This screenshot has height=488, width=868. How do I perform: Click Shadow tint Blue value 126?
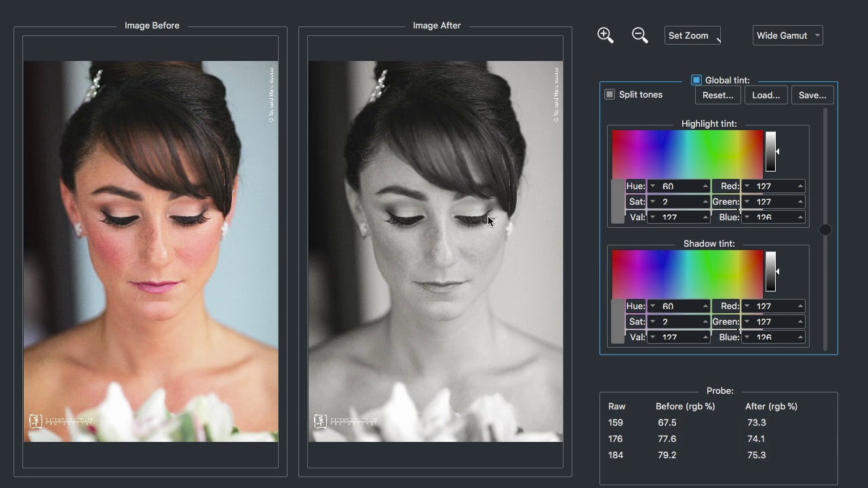(x=764, y=338)
